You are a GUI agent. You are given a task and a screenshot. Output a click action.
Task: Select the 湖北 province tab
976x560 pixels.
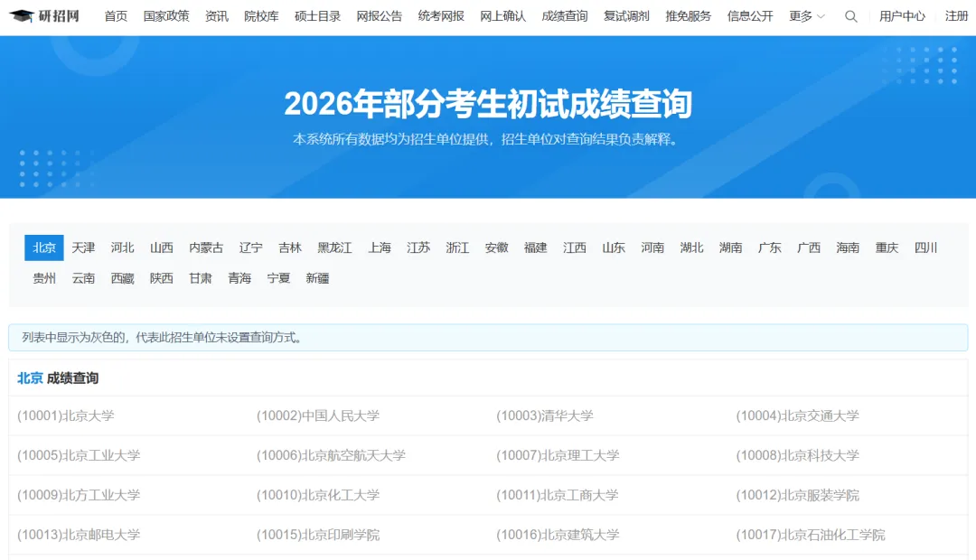(691, 247)
